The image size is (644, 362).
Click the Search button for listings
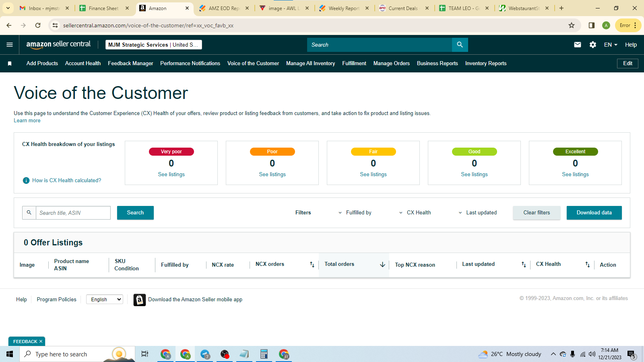[x=135, y=213]
